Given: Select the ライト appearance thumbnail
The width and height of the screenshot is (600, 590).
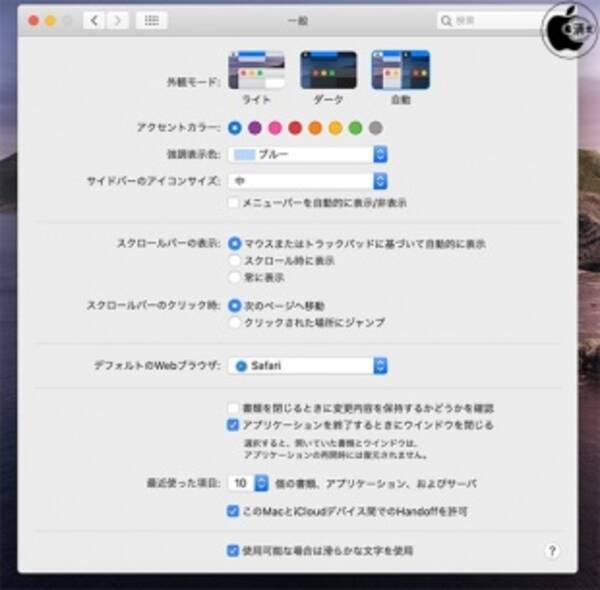Looking at the screenshot, I should (256, 70).
